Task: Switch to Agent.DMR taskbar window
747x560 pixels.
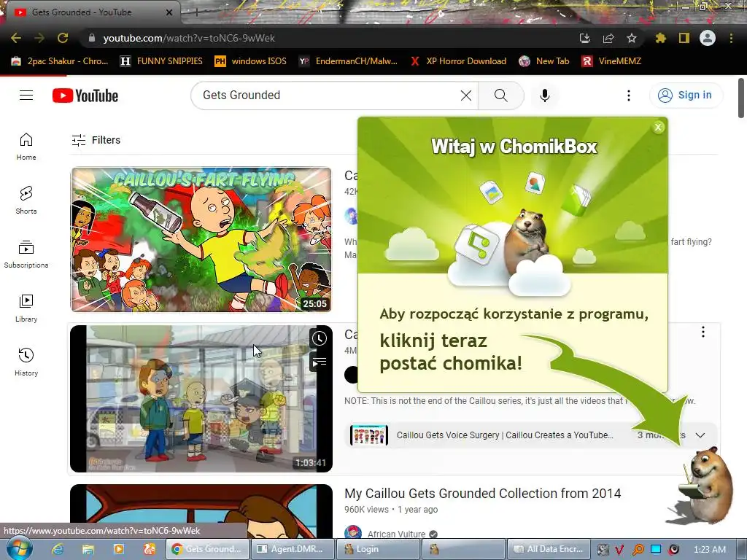Action: pyautogui.click(x=293, y=549)
